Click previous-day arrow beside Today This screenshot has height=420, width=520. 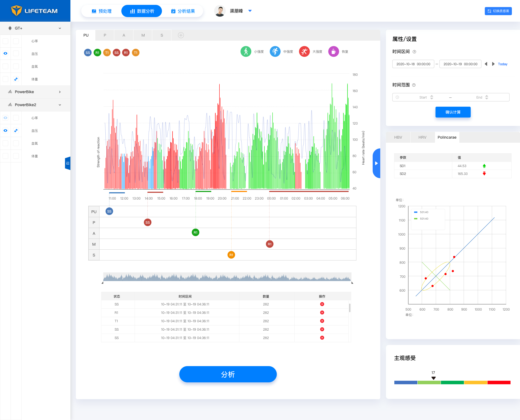pyautogui.click(x=486, y=64)
